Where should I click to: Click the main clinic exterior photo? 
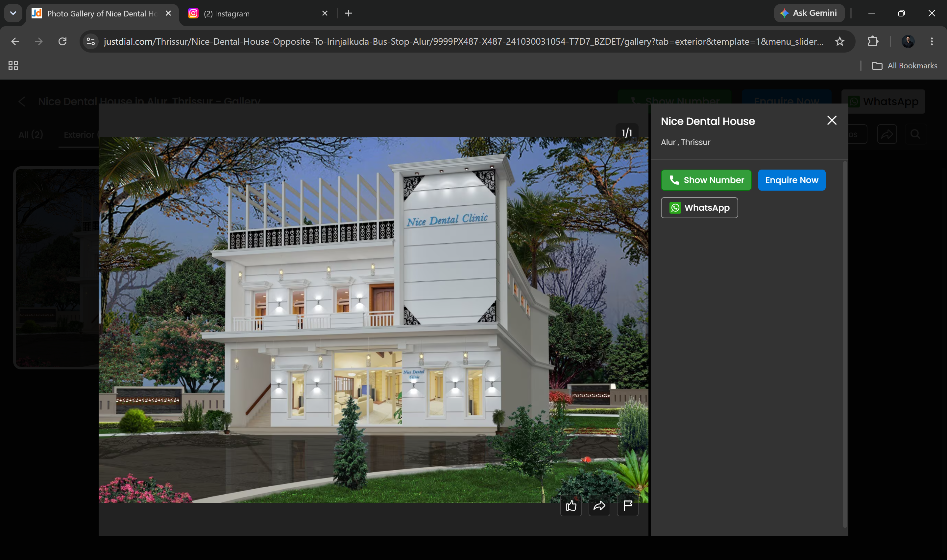pyautogui.click(x=373, y=320)
